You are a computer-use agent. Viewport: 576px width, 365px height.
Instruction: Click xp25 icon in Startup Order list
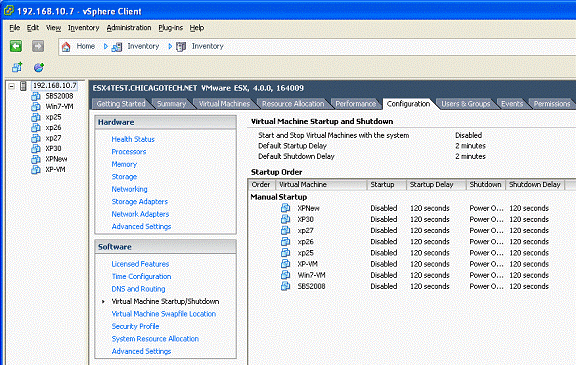tap(285, 253)
